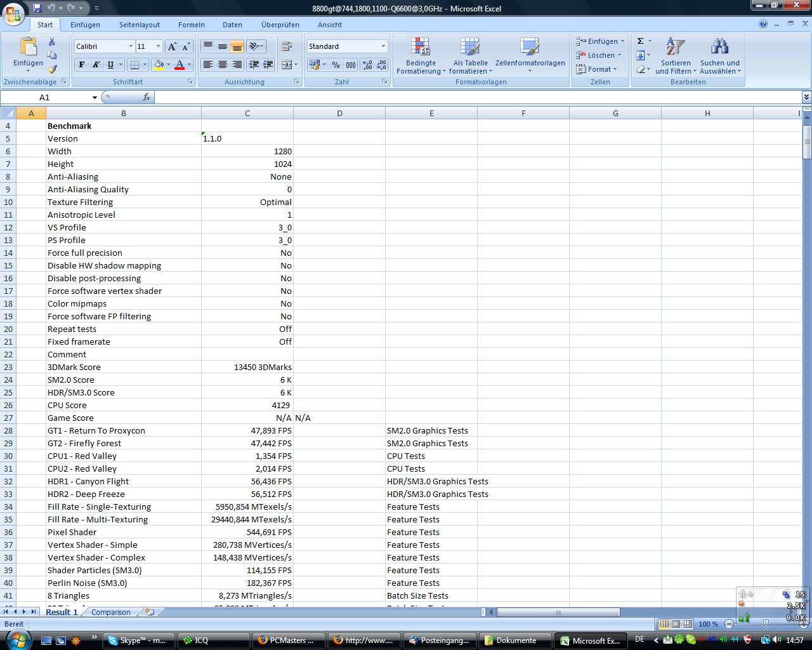This screenshot has height=650, width=812.
Task: Click the Fill down arrow icon
Action: coord(640,55)
